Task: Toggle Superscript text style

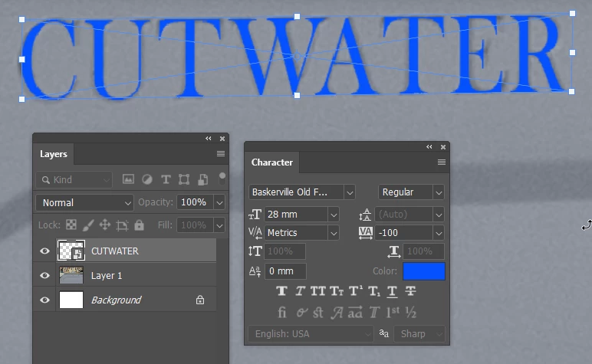Action: point(355,291)
